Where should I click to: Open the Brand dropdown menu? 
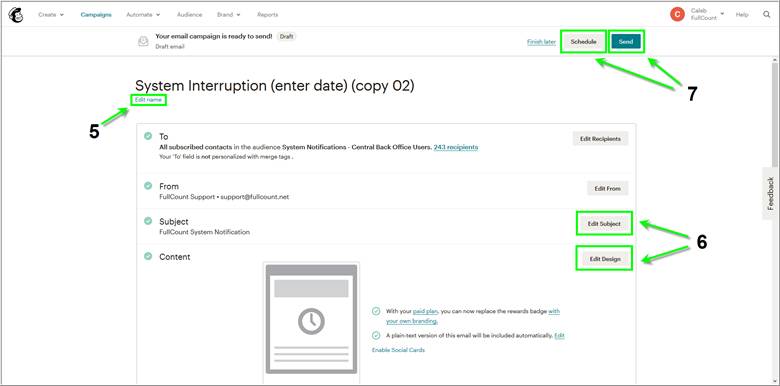[229, 15]
